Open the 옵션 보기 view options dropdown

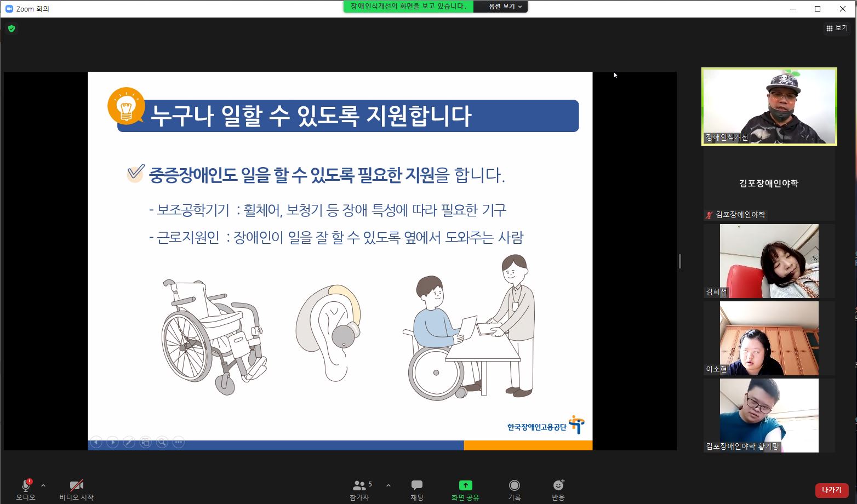pos(505,7)
